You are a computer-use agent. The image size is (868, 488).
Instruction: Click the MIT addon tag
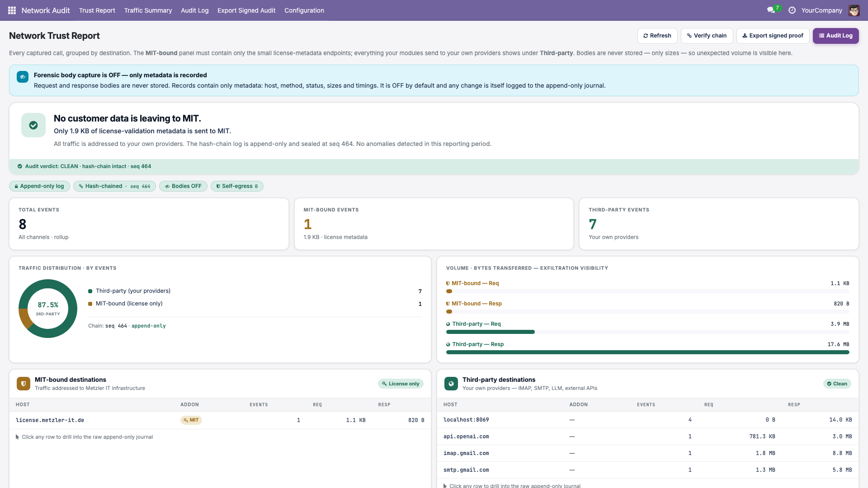coord(191,420)
